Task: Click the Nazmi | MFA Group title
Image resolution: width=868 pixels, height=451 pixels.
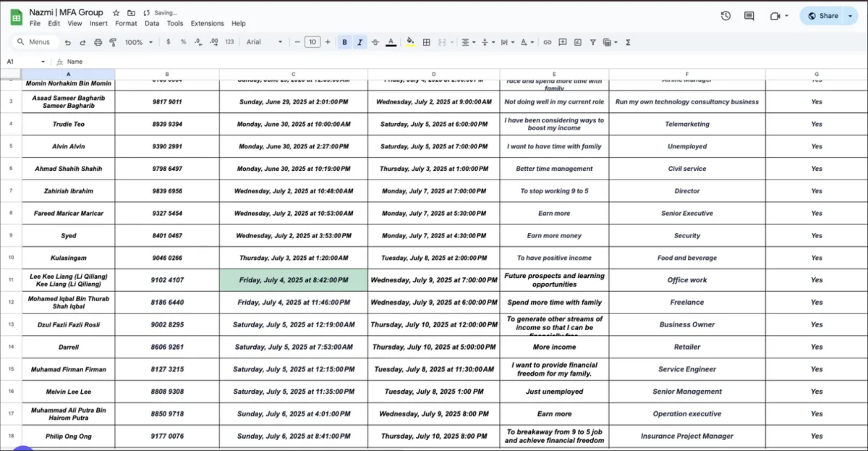Action: (x=66, y=12)
